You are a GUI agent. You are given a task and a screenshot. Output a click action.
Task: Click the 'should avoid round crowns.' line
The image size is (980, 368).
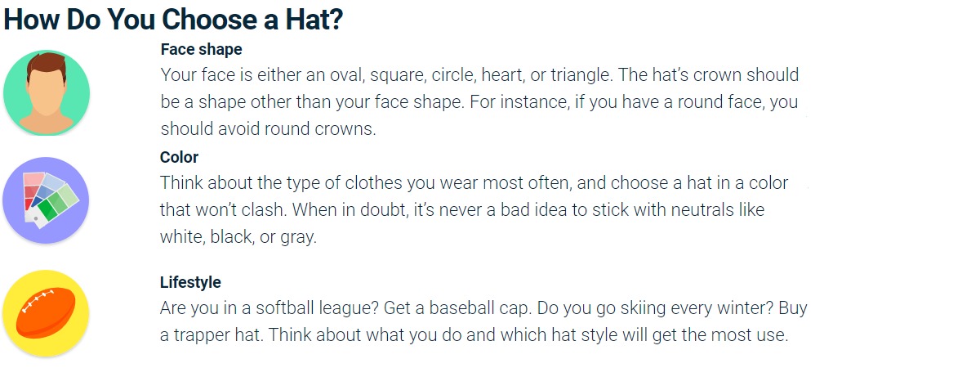pyautogui.click(x=268, y=129)
